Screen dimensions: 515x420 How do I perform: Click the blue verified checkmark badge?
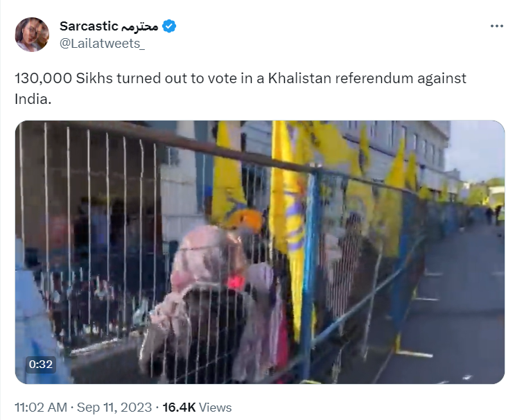pos(170,26)
